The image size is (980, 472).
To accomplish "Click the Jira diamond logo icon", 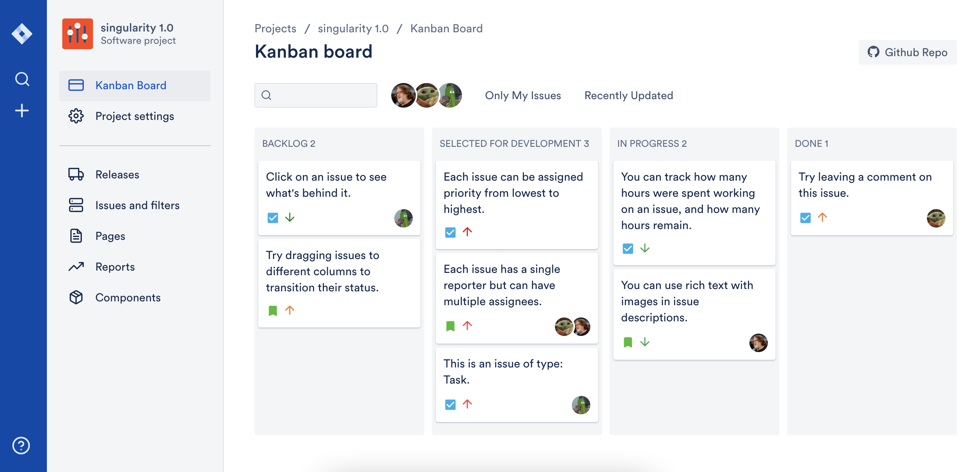I will click(22, 34).
